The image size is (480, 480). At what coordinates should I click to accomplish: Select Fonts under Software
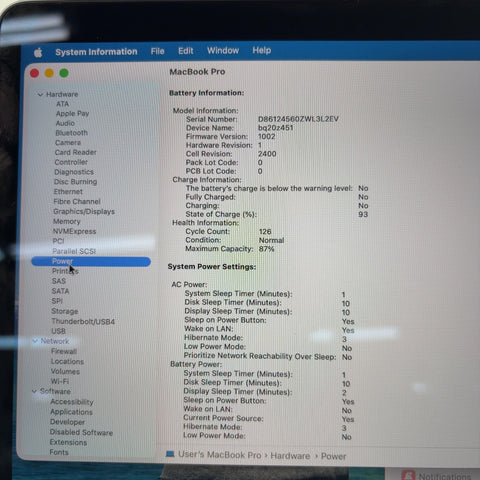click(x=59, y=452)
